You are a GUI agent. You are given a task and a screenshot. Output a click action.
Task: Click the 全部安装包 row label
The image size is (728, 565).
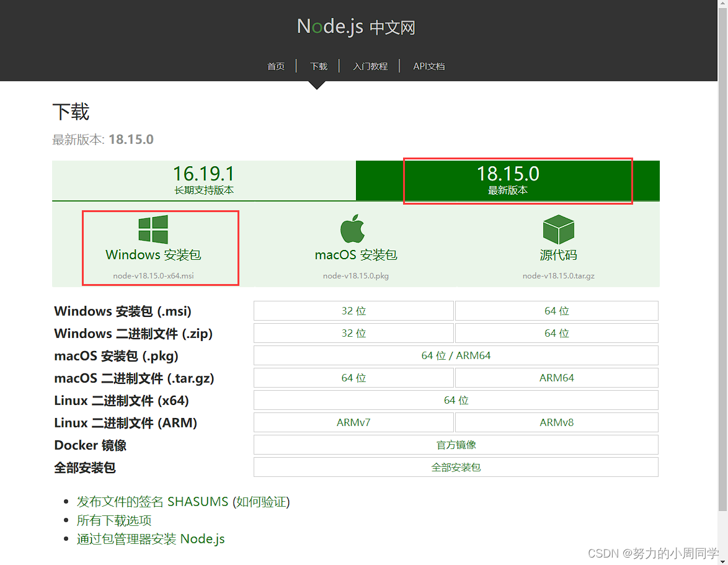click(x=84, y=467)
